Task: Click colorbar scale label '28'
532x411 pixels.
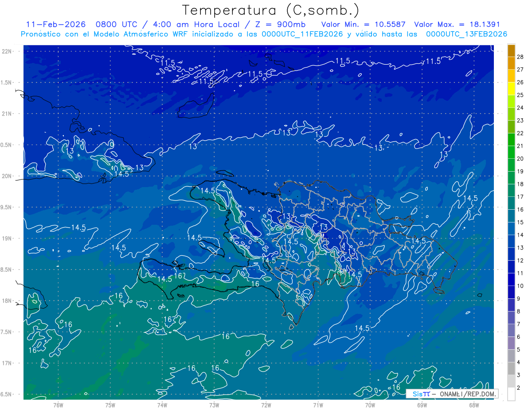Action: 520,57
